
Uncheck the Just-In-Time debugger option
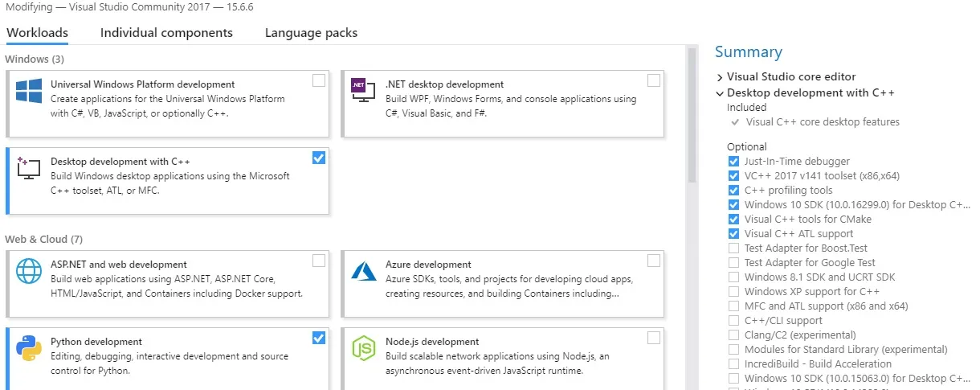[x=733, y=162]
